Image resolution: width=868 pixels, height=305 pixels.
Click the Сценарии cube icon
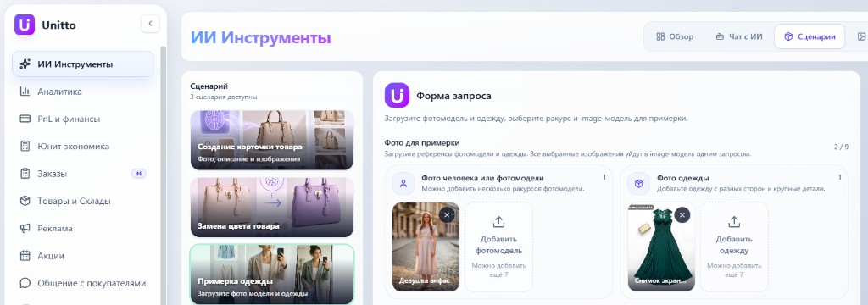click(x=788, y=36)
